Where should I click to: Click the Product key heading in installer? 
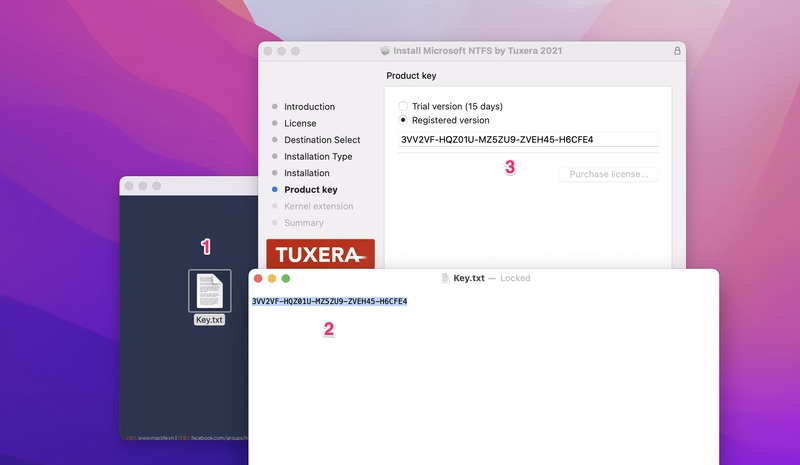point(411,76)
